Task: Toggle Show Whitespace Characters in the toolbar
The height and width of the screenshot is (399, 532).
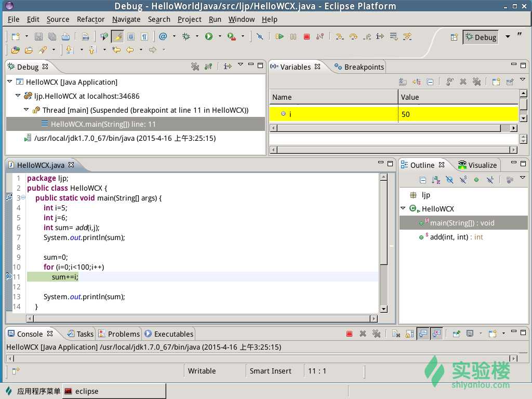Action: pos(144,37)
